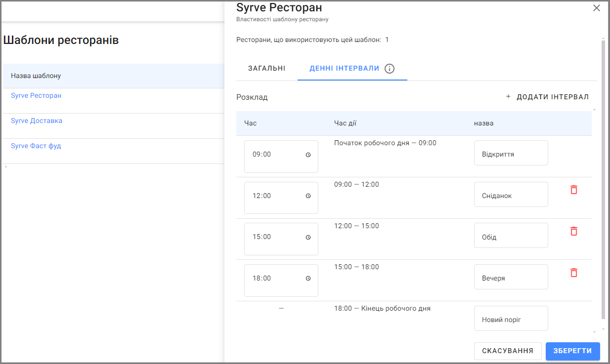
Task: Click the Розклад section label
Action: click(x=252, y=97)
